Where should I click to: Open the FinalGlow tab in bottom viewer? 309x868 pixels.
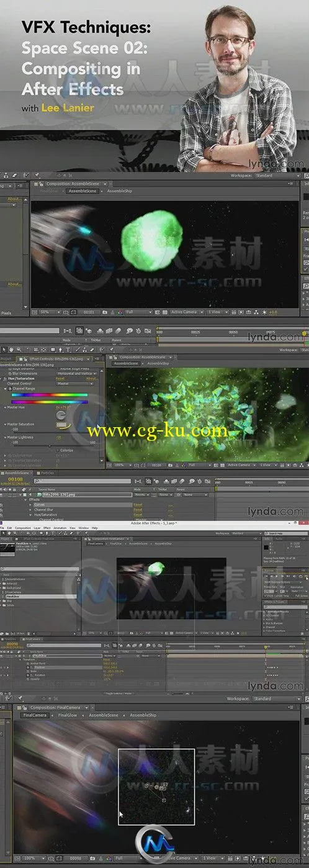[x=66, y=715]
